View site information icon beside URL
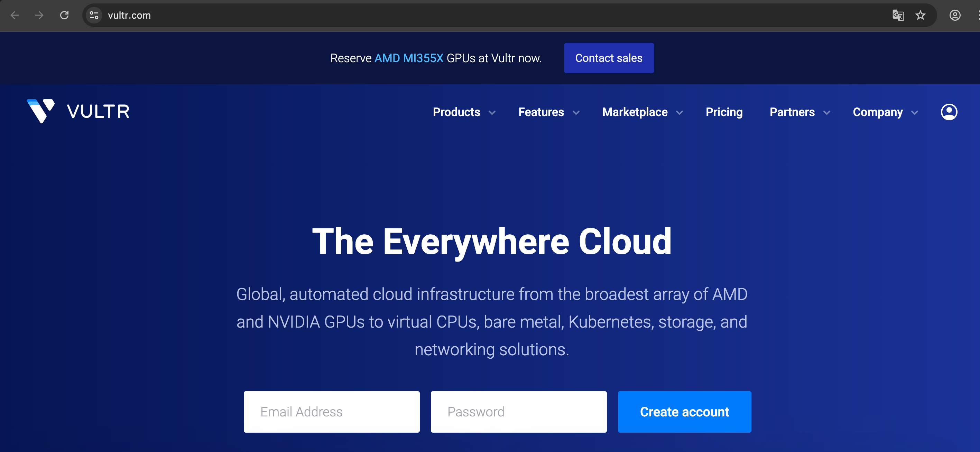Image resolution: width=980 pixels, height=452 pixels. [x=94, y=15]
